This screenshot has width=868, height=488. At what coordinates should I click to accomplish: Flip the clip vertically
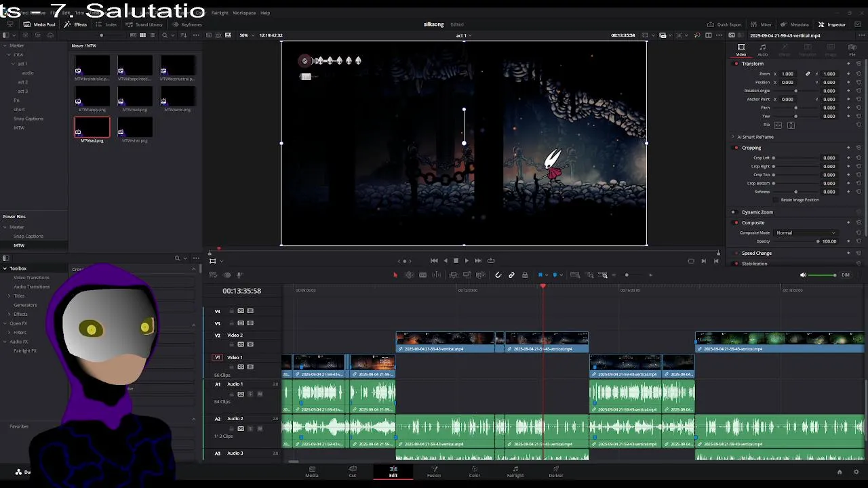pyautogui.click(x=791, y=125)
